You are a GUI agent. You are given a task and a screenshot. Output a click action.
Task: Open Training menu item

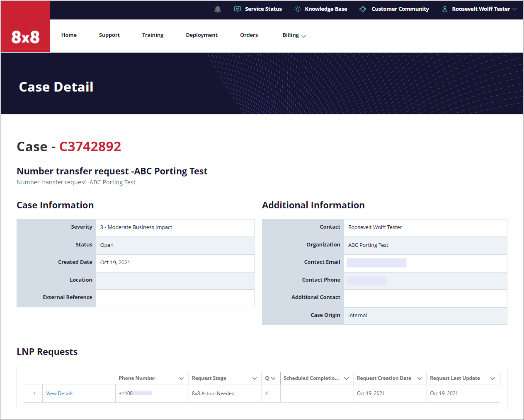tap(153, 35)
